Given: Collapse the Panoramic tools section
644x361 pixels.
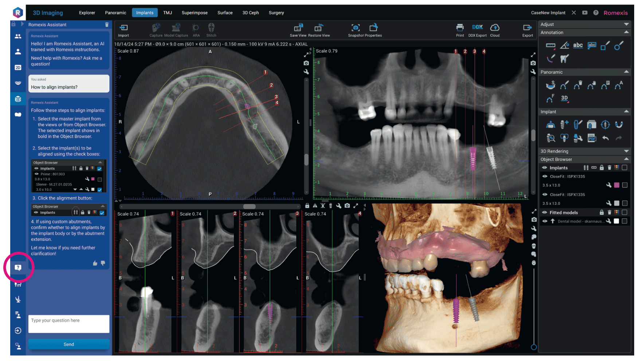Looking at the screenshot, I should [626, 72].
